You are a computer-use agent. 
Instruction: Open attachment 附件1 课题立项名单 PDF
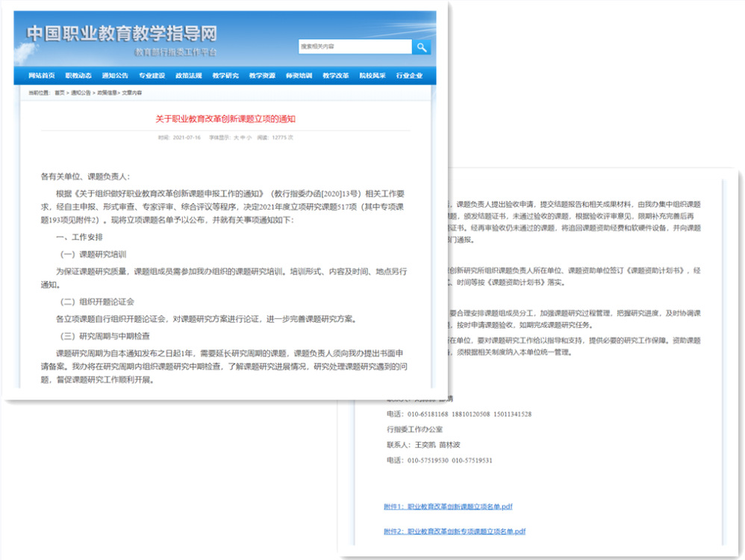click(448, 506)
